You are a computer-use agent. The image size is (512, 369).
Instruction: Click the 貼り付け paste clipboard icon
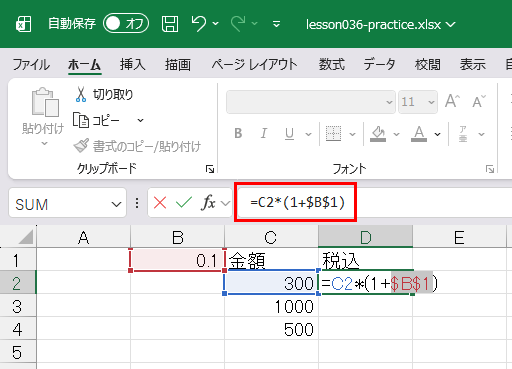tap(45, 102)
